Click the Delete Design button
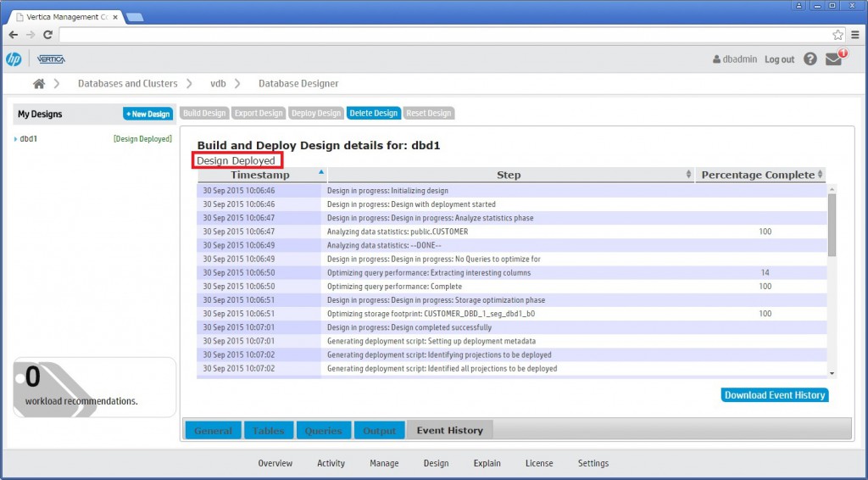This screenshot has width=868, height=480. (x=374, y=113)
